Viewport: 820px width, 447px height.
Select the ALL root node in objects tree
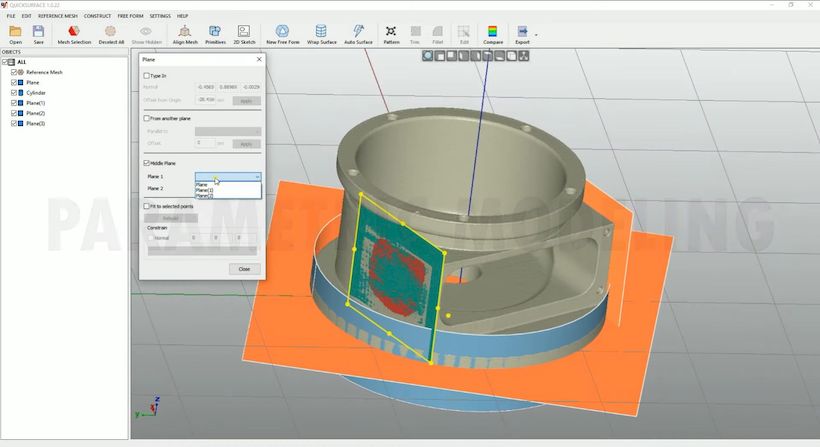(x=21, y=62)
